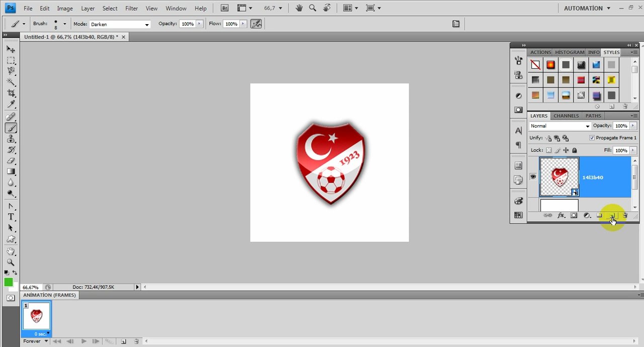Select the Rectangular Marquee tool
Viewport: 644px width, 347px height.
(x=11, y=60)
